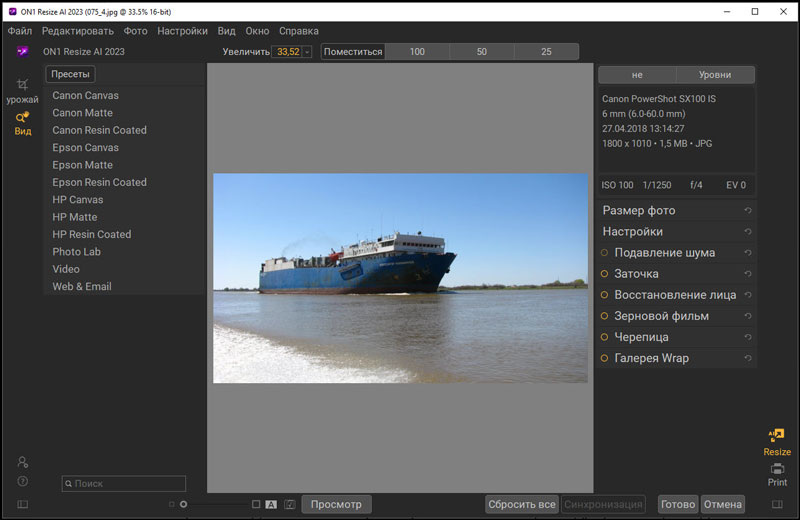This screenshot has width=800, height=520.
Task: Open the Настройки menu in the menu bar
Action: [182, 31]
